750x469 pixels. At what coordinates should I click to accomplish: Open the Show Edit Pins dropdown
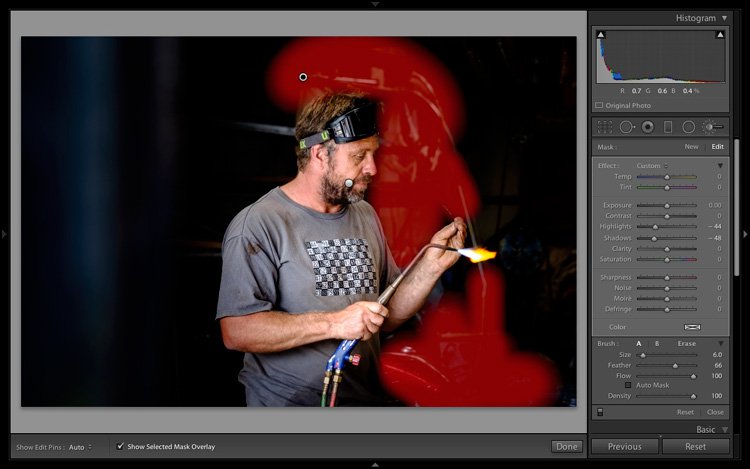coord(80,446)
